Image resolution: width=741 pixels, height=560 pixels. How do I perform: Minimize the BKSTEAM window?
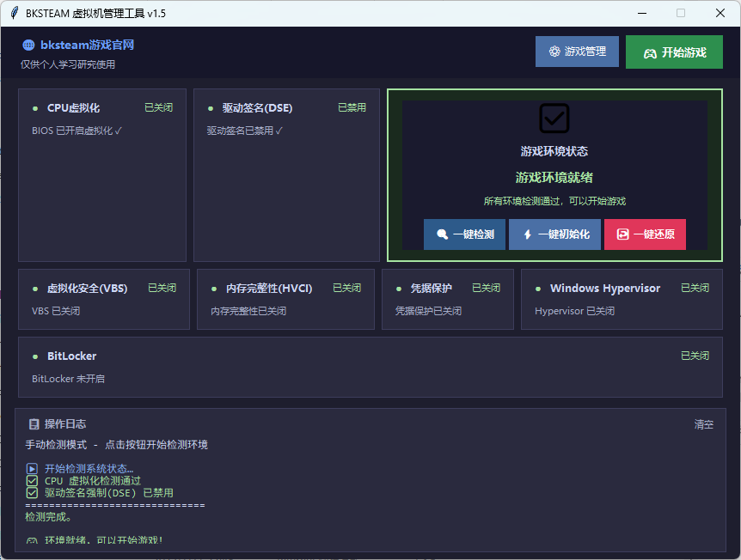pos(641,13)
